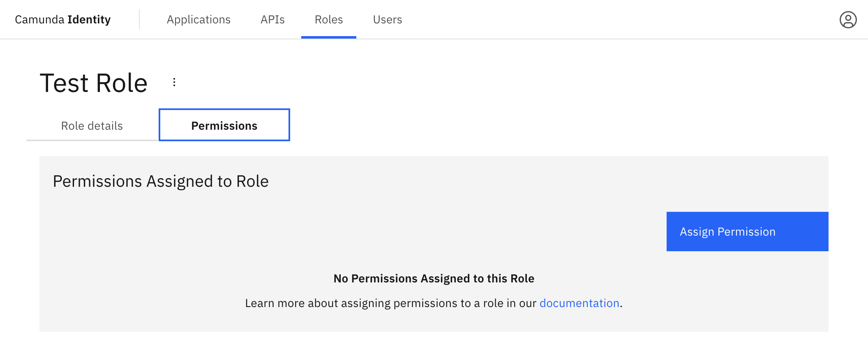The height and width of the screenshot is (344, 868).
Task: Open the user profile avatar icon
Action: pyautogui.click(x=848, y=20)
